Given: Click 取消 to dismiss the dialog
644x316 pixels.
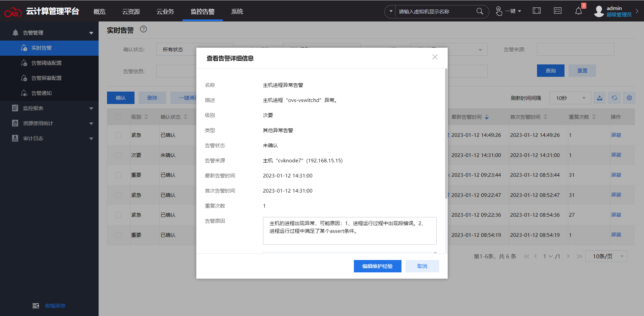Looking at the screenshot, I should (x=422, y=266).
